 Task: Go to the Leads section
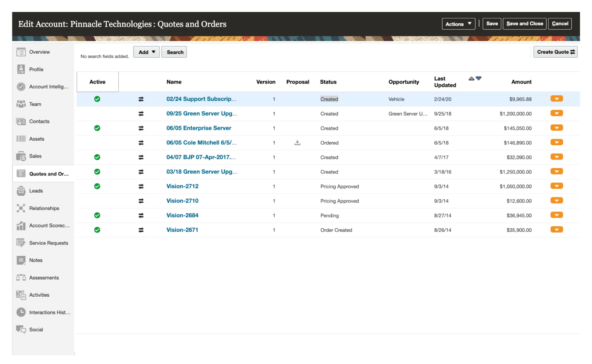click(36, 191)
